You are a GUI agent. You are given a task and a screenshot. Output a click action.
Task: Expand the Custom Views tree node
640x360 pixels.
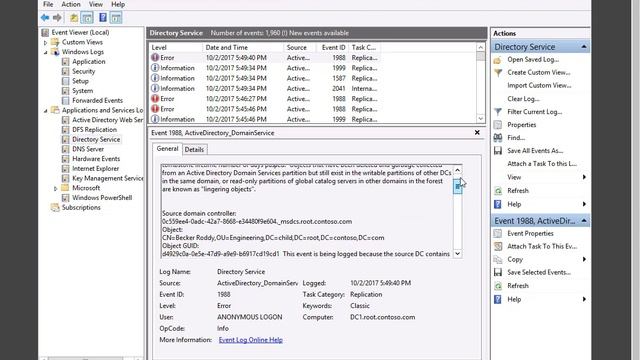click(46, 42)
